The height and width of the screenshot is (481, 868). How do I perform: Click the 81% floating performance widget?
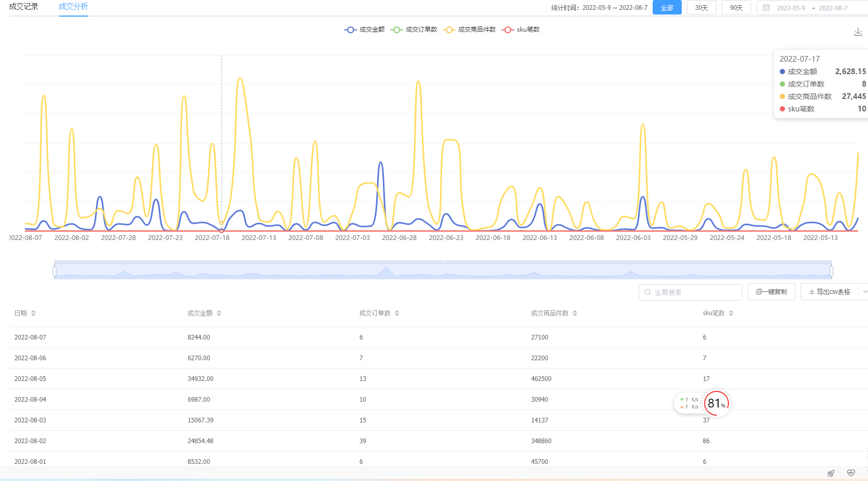pyautogui.click(x=716, y=403)
